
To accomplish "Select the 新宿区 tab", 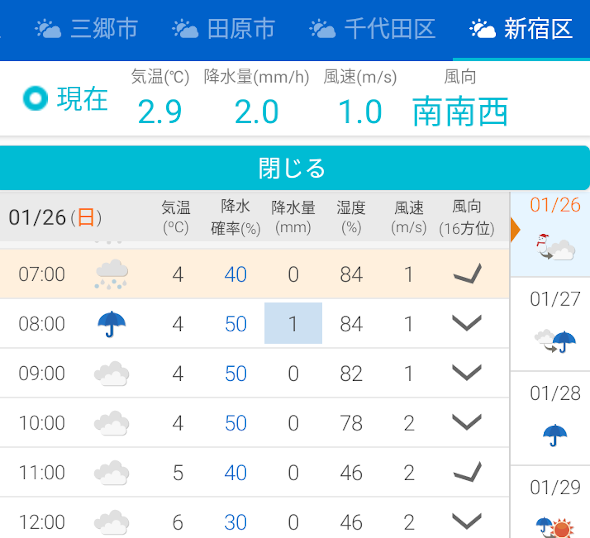I will pos(521,29).
